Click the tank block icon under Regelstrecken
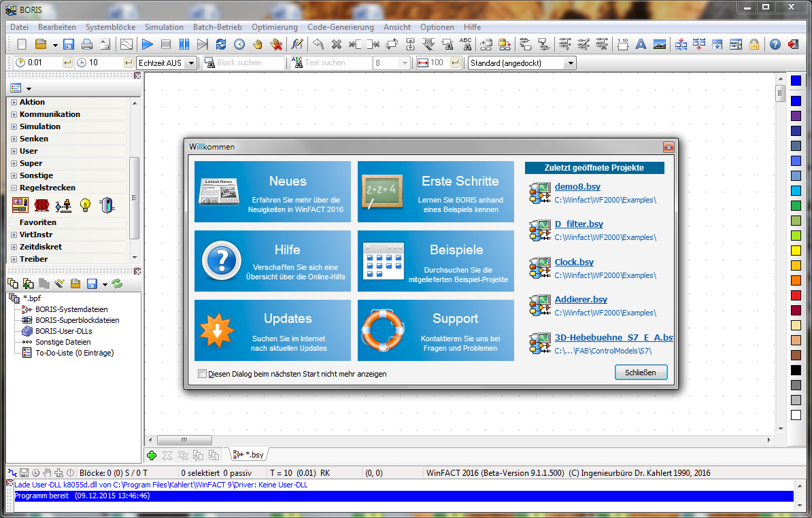The height and width of the screenshot is (518, 812). pyautogui.click(x=107, y=205)
